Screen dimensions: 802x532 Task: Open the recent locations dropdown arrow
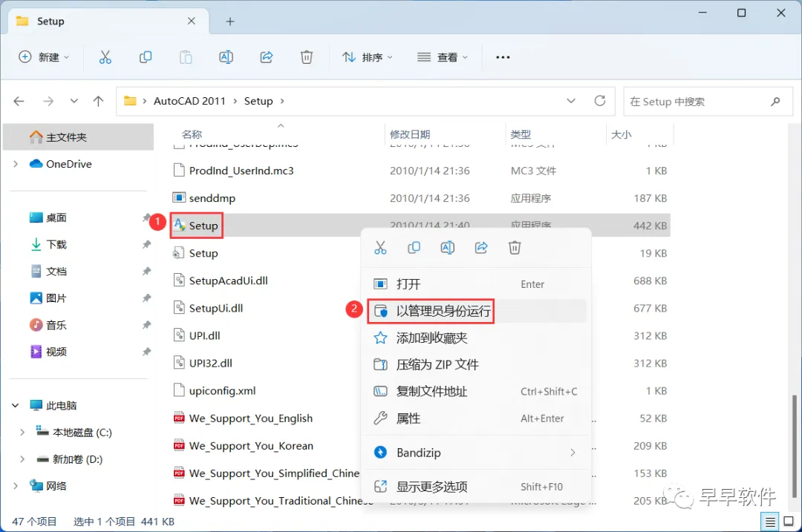74,101
